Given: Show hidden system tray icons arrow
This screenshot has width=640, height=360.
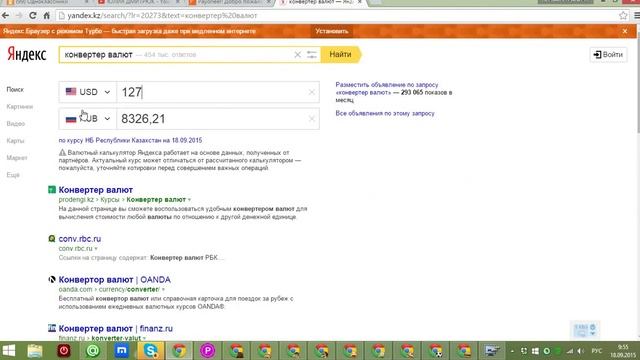Looking at the screenshot, I should 512,351.
